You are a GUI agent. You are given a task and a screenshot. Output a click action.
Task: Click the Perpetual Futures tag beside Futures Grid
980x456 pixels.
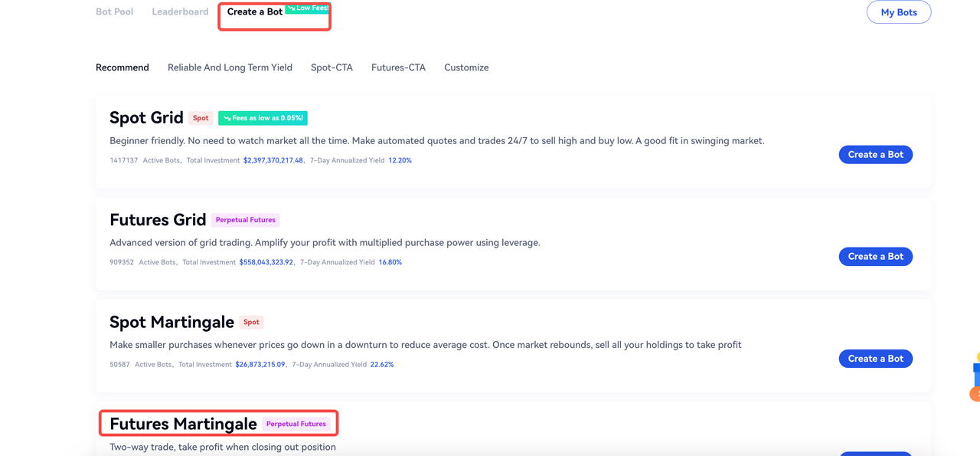click(245, 220)
